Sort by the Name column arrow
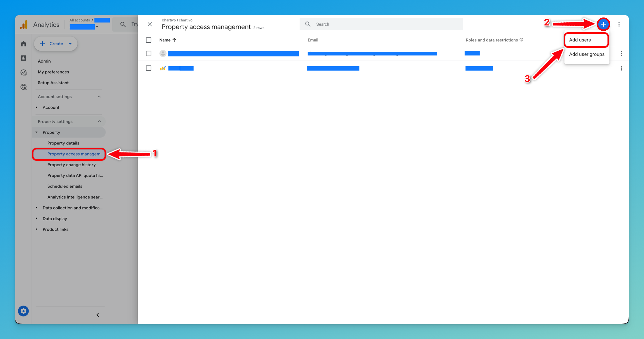644x339 pixels. point(174,40)
